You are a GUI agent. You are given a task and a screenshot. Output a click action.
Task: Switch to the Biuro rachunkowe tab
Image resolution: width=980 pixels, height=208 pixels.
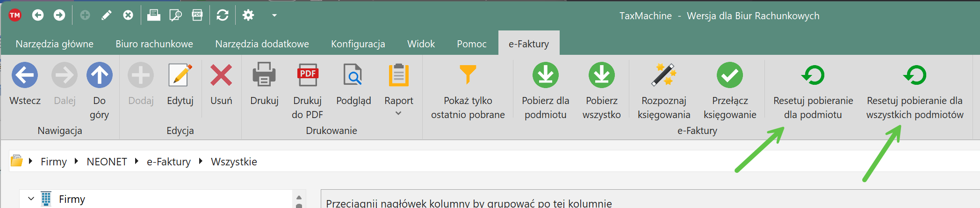click(154, 44)
